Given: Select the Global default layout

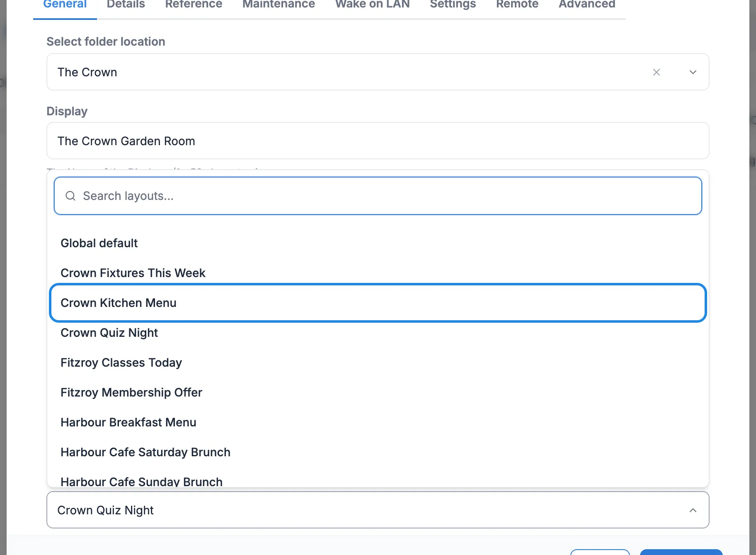Looking at the screenshot, I should pos(378,243).
